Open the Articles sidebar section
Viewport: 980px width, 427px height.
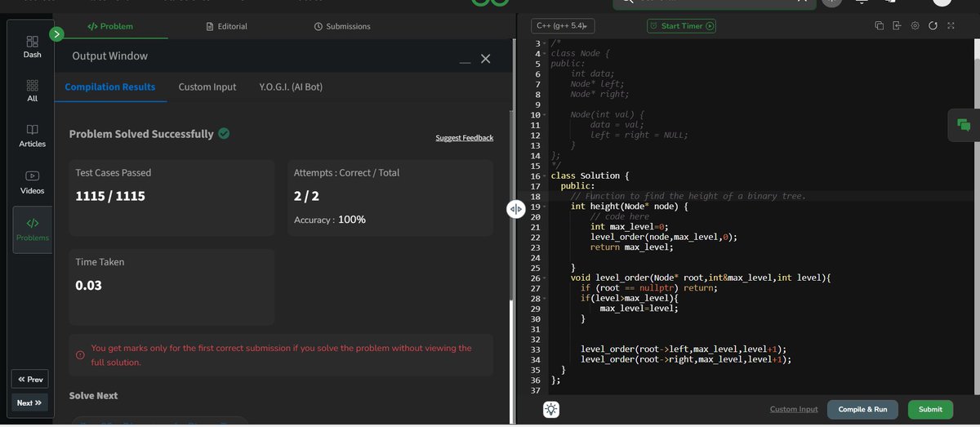pos(32,136)
